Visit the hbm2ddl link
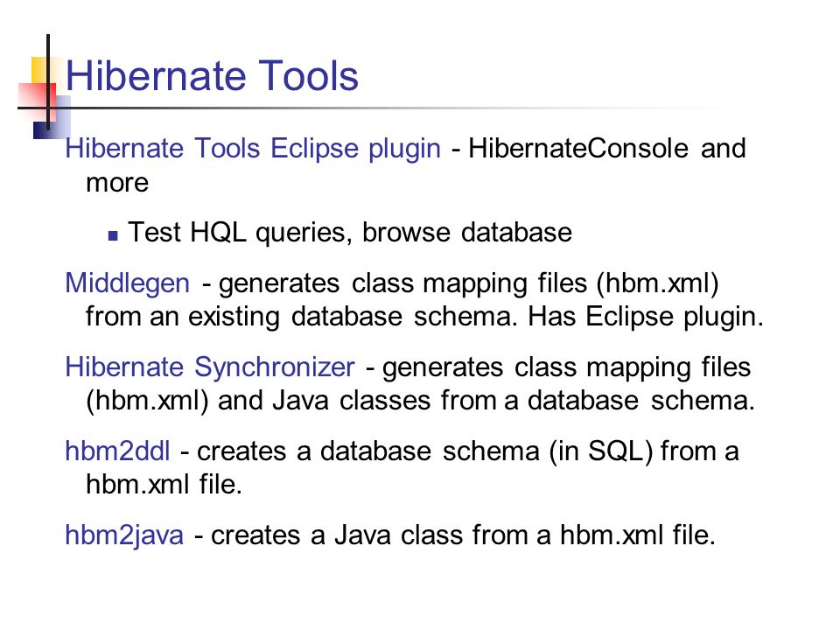The height and width of the screenshot is (630, 840). click(x=117, y=451)
